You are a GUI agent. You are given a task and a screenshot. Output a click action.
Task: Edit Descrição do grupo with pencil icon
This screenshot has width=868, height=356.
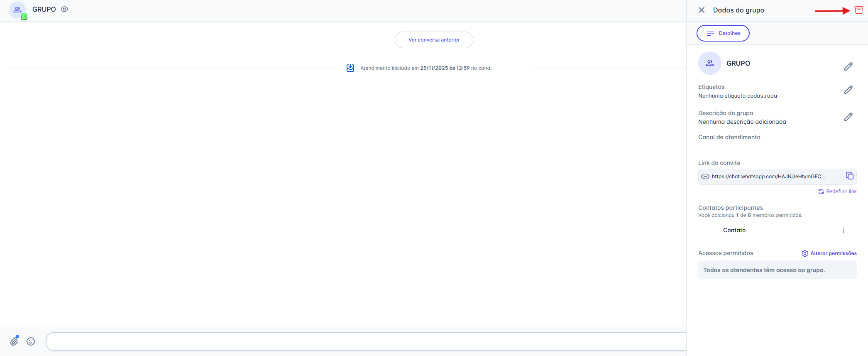click(x=848, y=117)
